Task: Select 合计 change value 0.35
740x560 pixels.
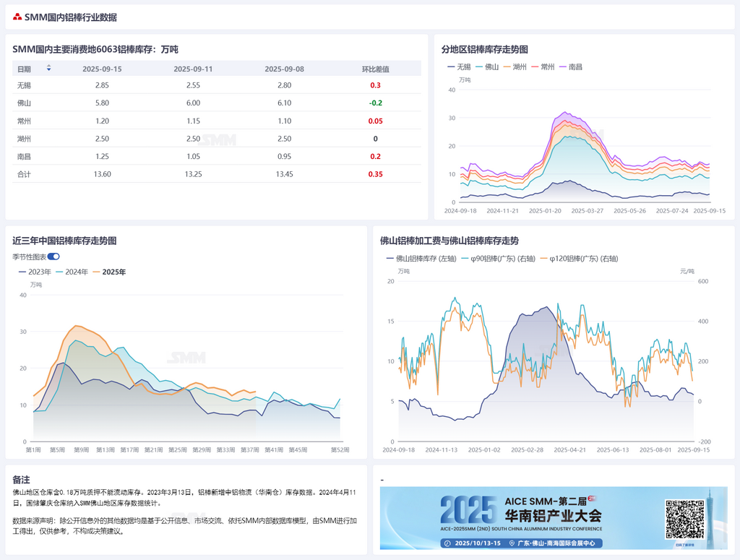Action: tap(375, 174)
